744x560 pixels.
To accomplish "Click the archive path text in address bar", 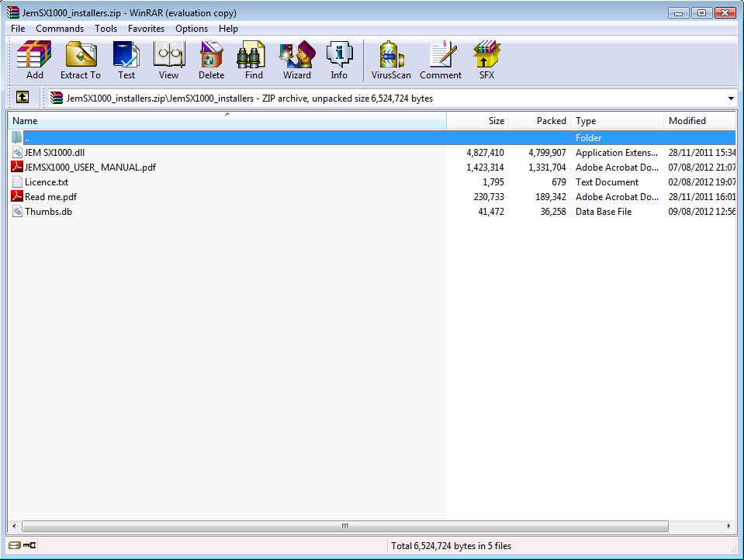I will (250, 99).
